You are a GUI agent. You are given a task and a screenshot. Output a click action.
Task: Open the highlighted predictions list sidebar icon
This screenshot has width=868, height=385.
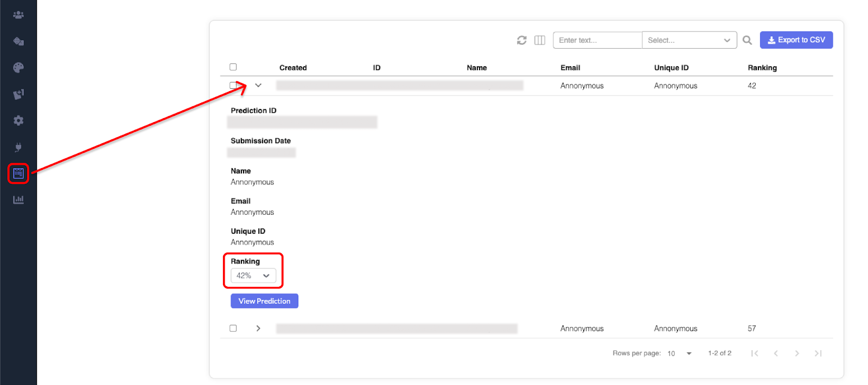point(18,174)
